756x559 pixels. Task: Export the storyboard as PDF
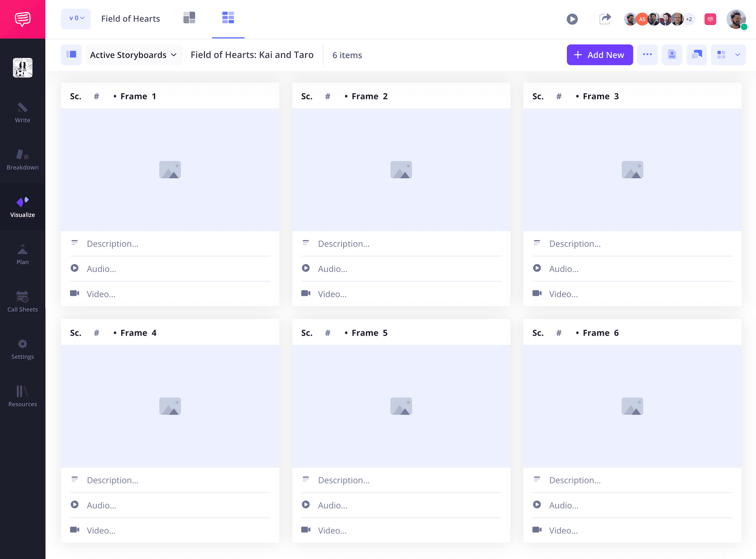(672, 55)
